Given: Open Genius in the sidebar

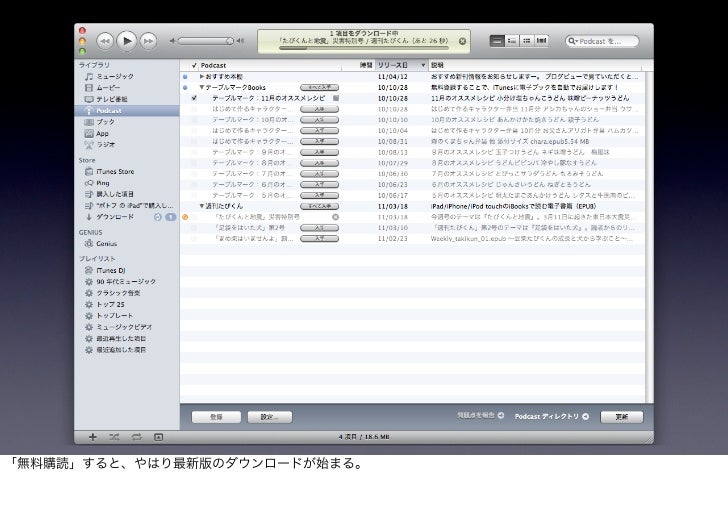Looking at the screenshot, I should pyautogui.click(x=101, y=244).
